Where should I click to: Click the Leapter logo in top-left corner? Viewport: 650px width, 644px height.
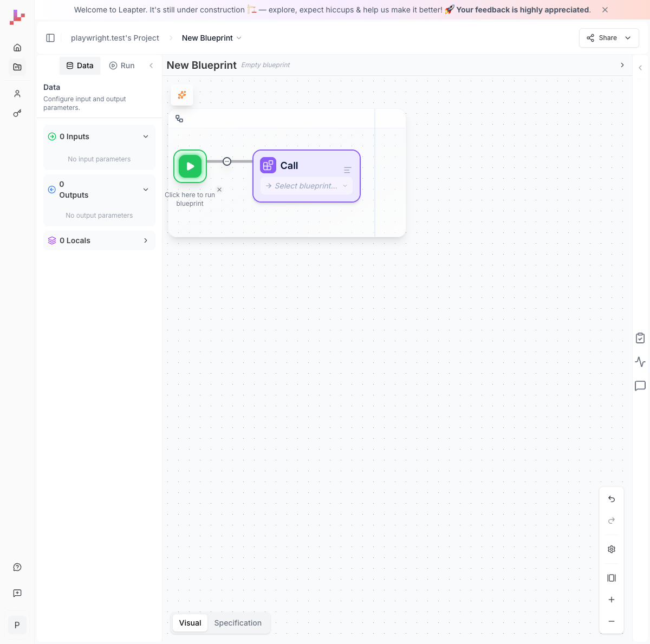pyautogui.click(x=17, y=17)
